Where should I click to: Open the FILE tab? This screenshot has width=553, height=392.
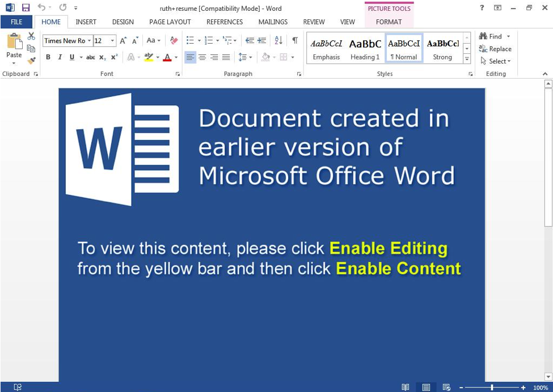tap(16, 22)
